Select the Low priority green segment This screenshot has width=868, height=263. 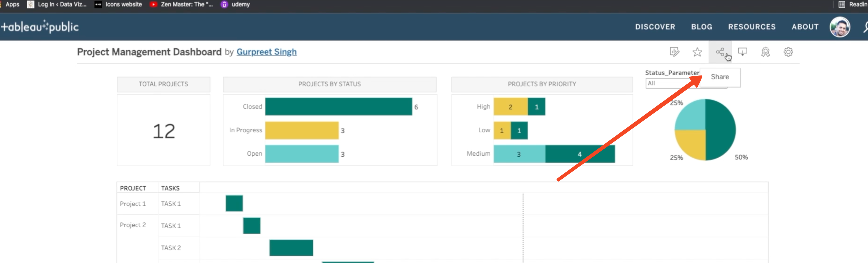pyautogui.click(x=519, y=130)
